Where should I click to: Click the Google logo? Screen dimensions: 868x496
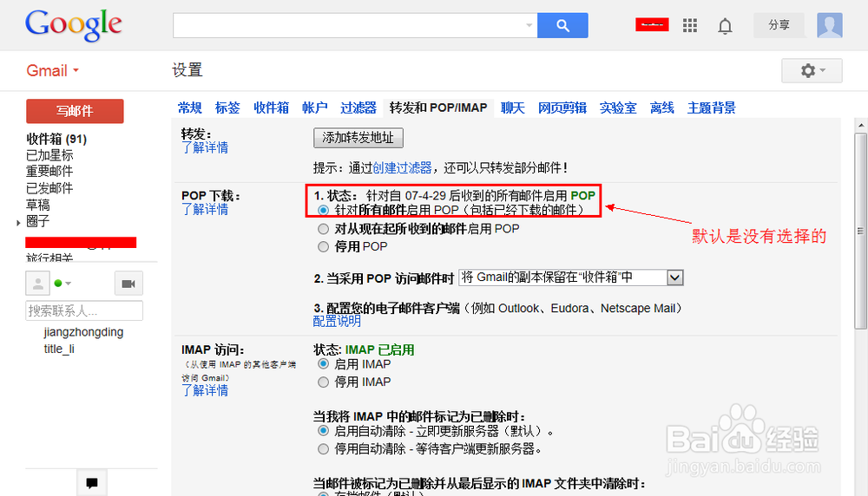click(73, 25)
